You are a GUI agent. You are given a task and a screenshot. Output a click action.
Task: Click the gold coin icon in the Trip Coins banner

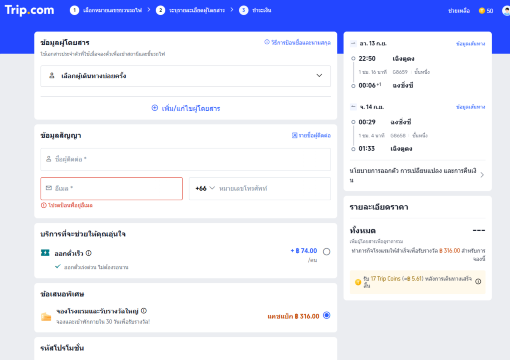pyautogui.click(x=358, y=282)
